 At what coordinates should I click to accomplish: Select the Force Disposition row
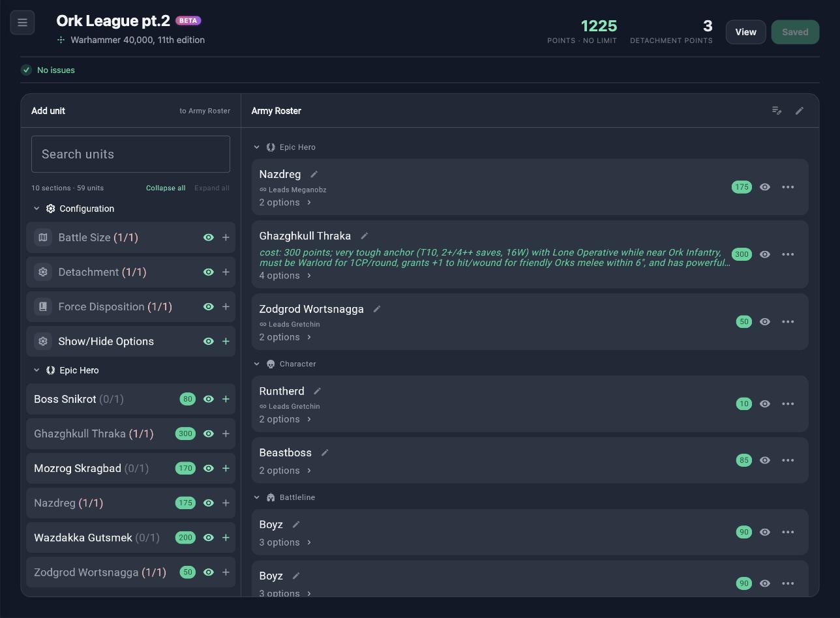[x=130, y=307]
